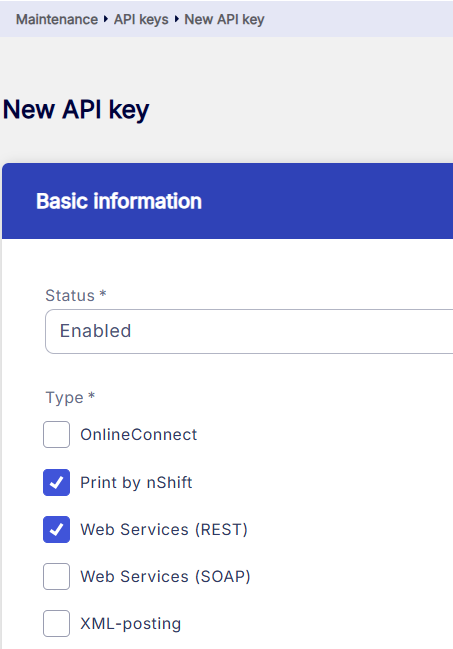Screen dimensions: 453x649
Task: Check the XML-posting checkbox
Action: point(56,623)
